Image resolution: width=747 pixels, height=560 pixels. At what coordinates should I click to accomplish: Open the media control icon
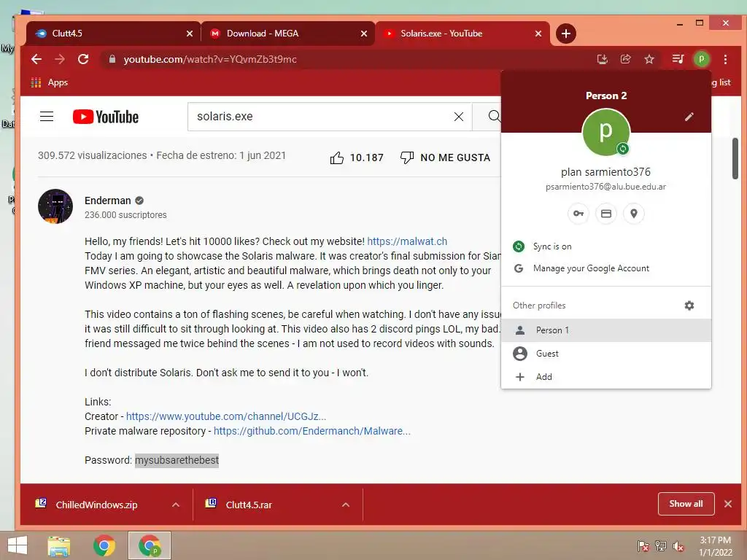coord(678,59)
